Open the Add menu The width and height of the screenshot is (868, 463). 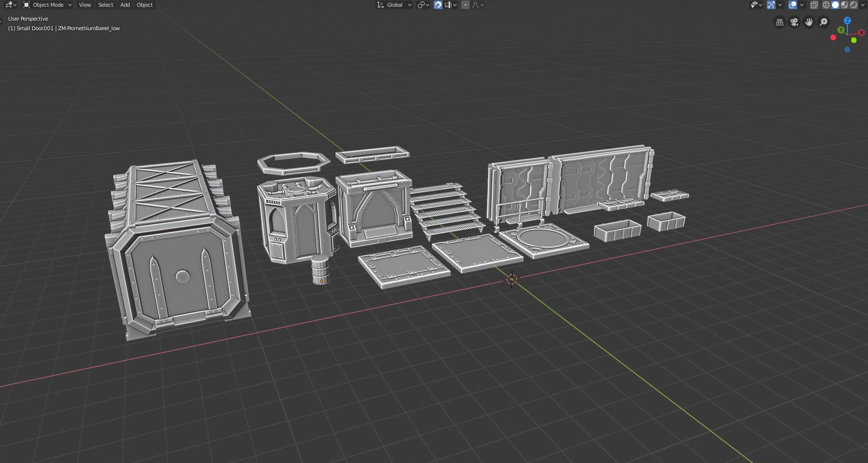pos(125,5)
